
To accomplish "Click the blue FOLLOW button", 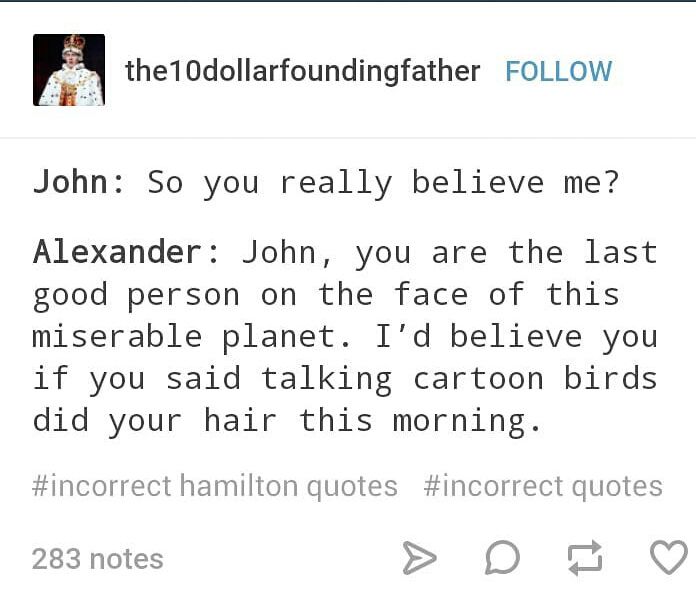I will [x=558, y=71].
